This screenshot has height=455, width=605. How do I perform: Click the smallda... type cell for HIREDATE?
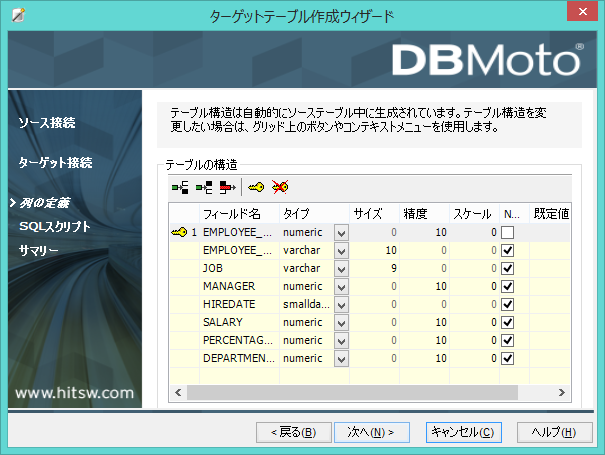tap(307, 304)
